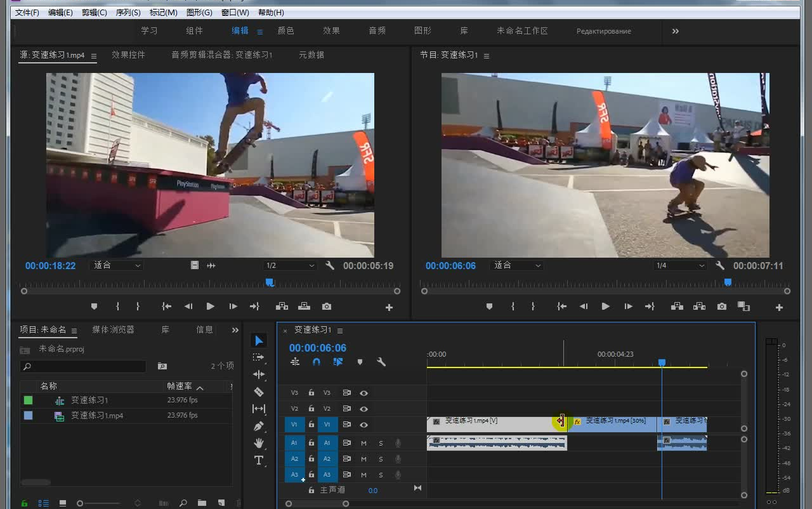The height and width of the screenshot is (509, 812).
Task: Open the Source monitor zoom level dropdown
Action: point(117,265)
